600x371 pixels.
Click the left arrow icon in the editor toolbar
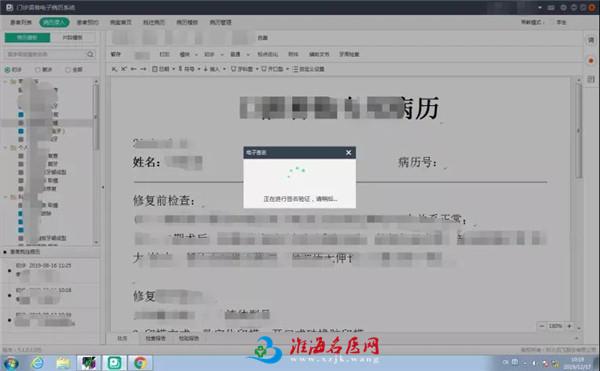click(134, 69)
